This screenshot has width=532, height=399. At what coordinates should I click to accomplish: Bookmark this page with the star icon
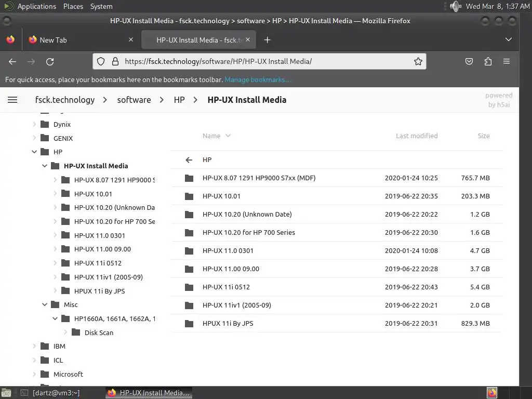pyautogui.click(x=418, y=61)
